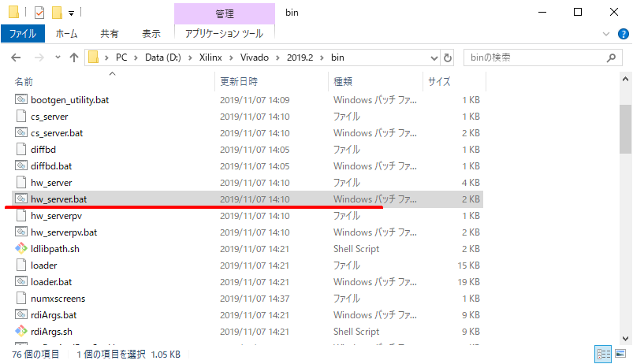Select the loader file icon
Screen dimensions: 633x364
click(21, 265)
